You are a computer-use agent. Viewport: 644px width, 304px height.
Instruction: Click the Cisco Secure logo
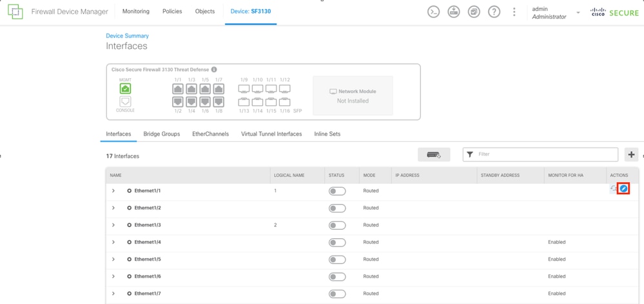click(614, 12)
